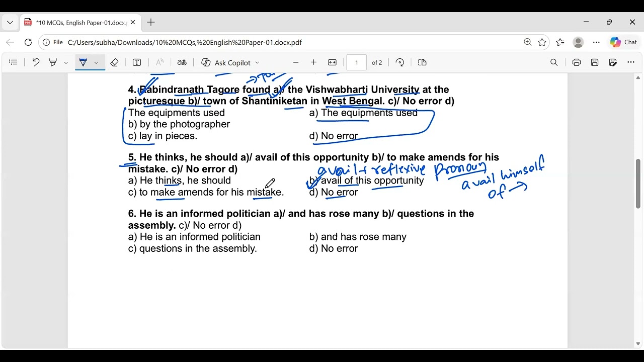This screenshot has height=362, width=644.
Task: Fit PDF to page width
Action: pos(332,62)
